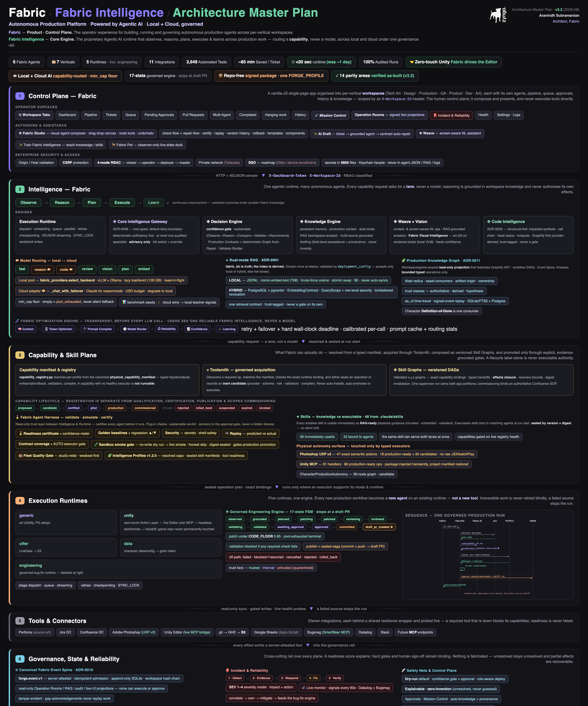Click the Photoshop UXP v2 chip
The height and width of the screenshot is (706, 588).
coord(387,454)
